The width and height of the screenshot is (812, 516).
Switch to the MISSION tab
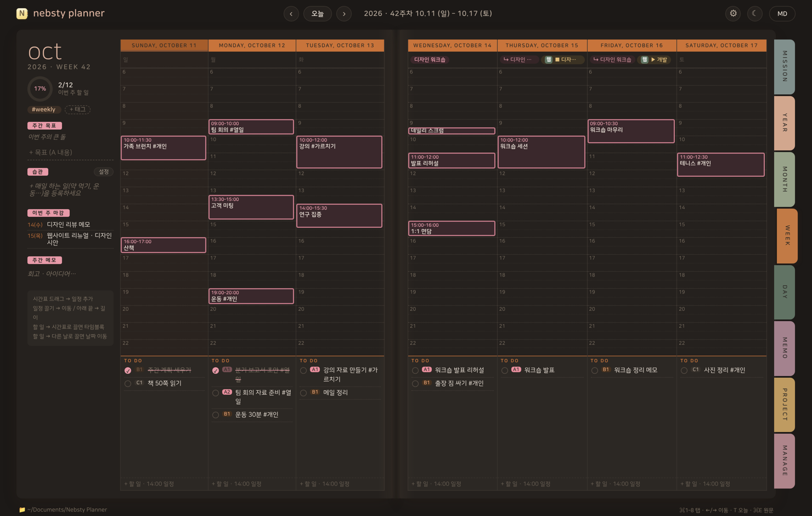(x=785, y=66)
